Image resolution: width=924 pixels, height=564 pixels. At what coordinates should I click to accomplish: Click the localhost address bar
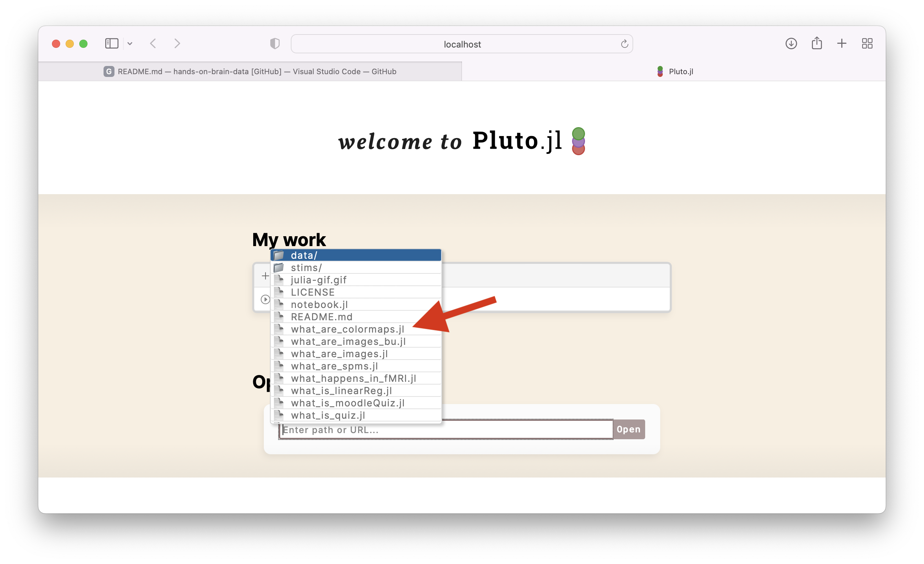pyautogui.click(x=462, y=44)
